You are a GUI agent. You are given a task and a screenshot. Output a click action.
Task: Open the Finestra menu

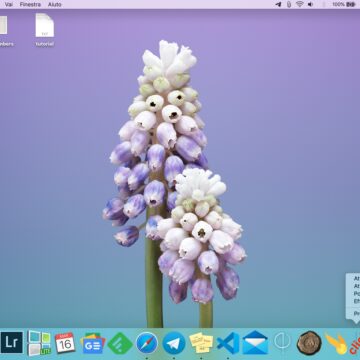click(x=30, y=4)
